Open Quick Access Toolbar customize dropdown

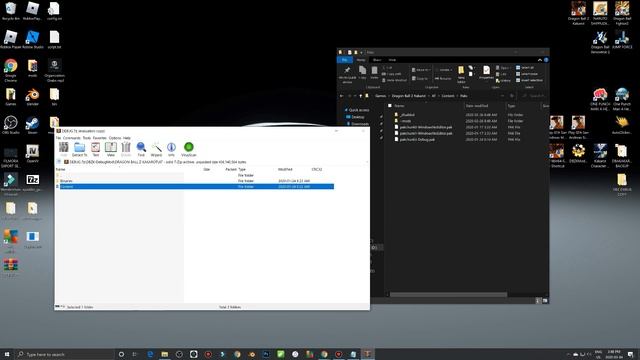click(361, 52)
